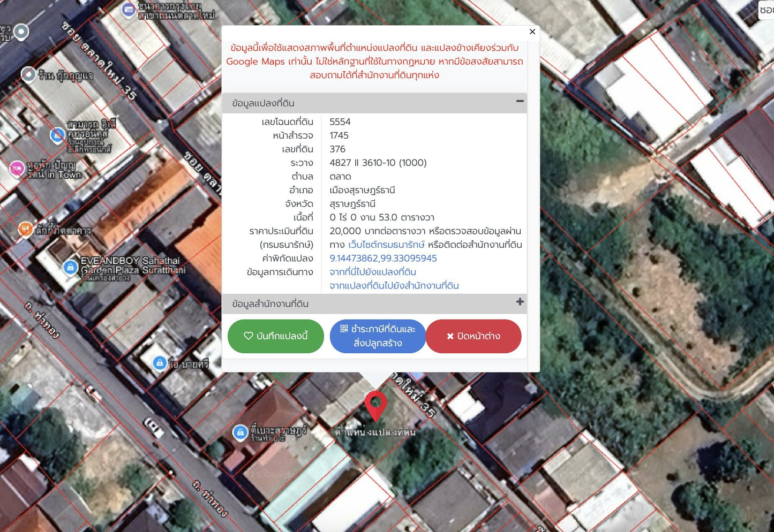This screenshot has height=532, width=774.
Task: Click the red land parcel position pin
Action: 375,405
